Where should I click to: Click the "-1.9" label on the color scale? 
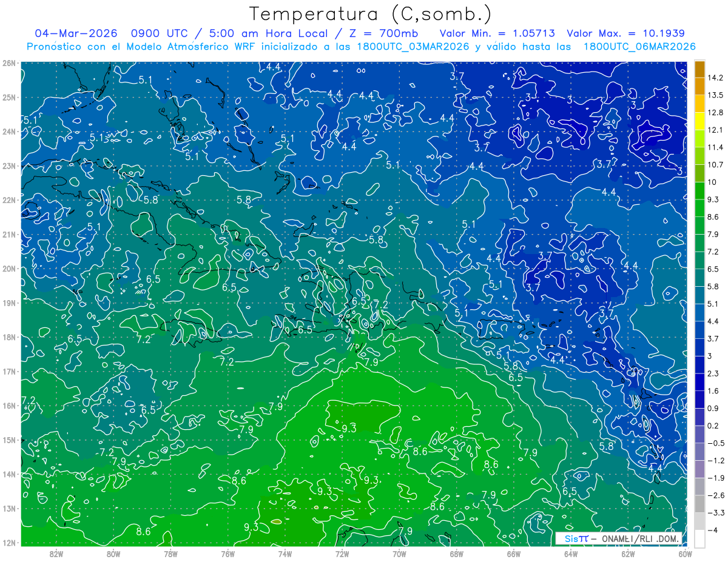click(715, 478)
